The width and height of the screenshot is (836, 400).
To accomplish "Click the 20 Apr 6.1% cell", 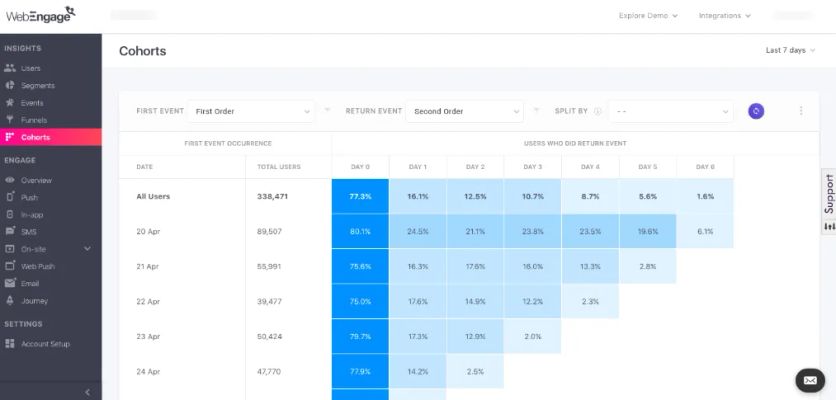I will pyautogui.click(x=705, y=231).
